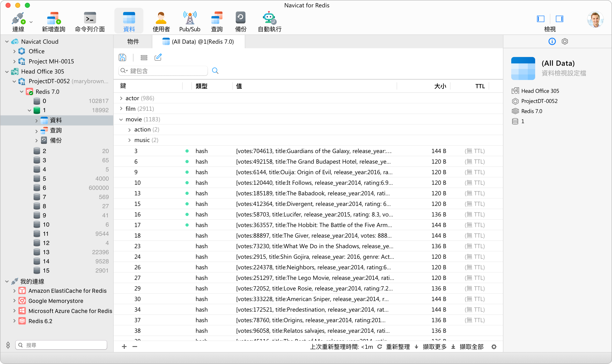Launch the 命令列介面 command line interface

90,21
